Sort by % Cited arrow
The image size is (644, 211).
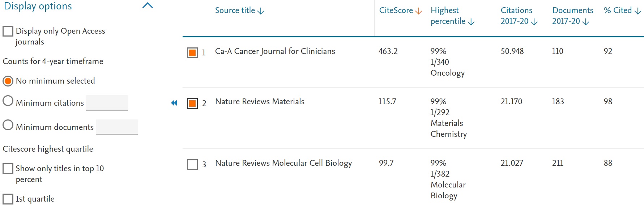click(638, 11)
